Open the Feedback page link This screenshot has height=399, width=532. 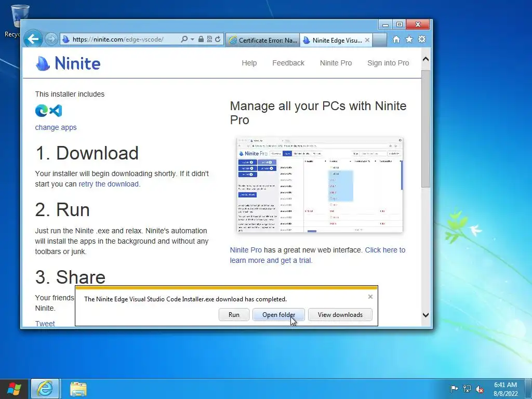click(x=288, y=63)
